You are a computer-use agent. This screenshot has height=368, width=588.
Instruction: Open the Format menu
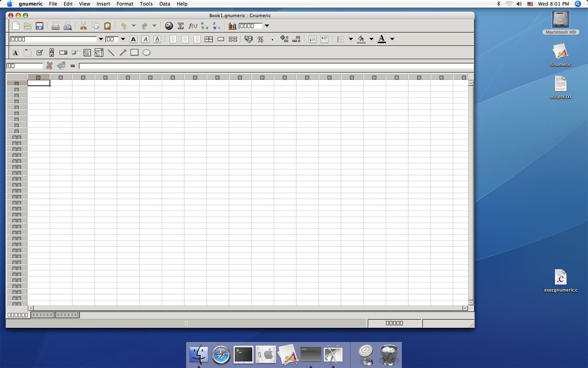(125, 4)
